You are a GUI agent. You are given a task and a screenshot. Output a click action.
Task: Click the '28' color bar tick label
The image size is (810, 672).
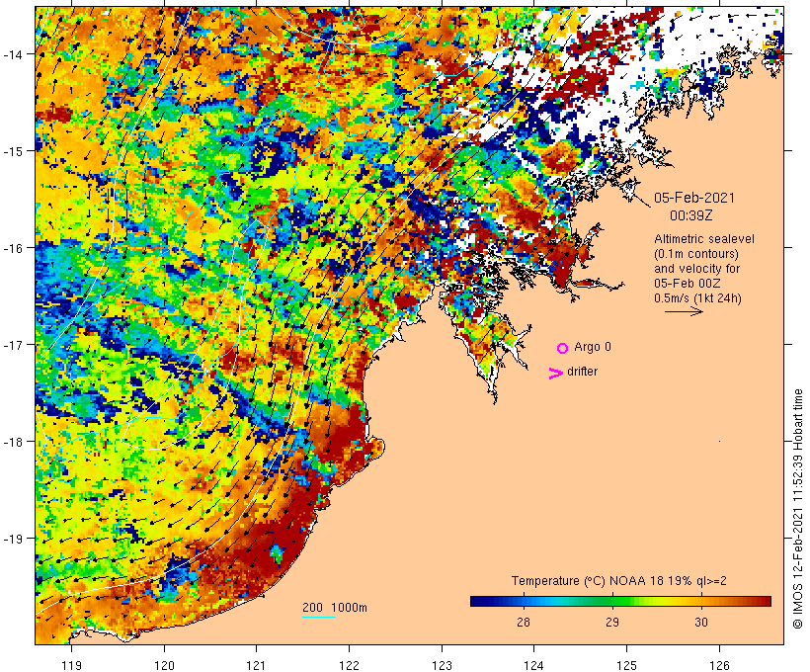(x=524, y=622)
